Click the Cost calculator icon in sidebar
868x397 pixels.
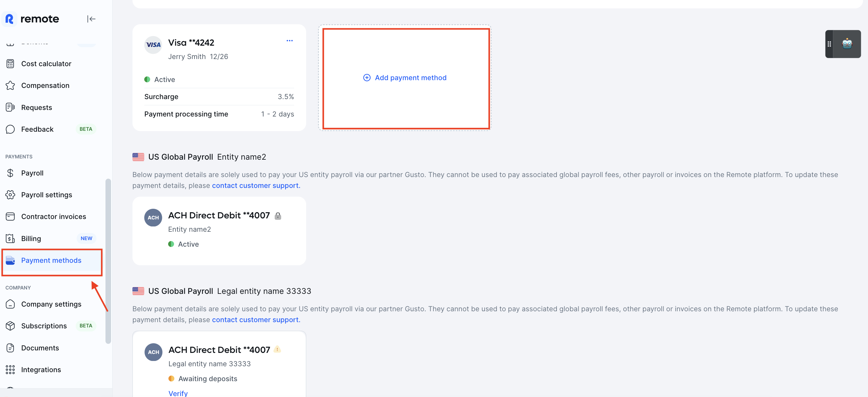tap(11, 64)
